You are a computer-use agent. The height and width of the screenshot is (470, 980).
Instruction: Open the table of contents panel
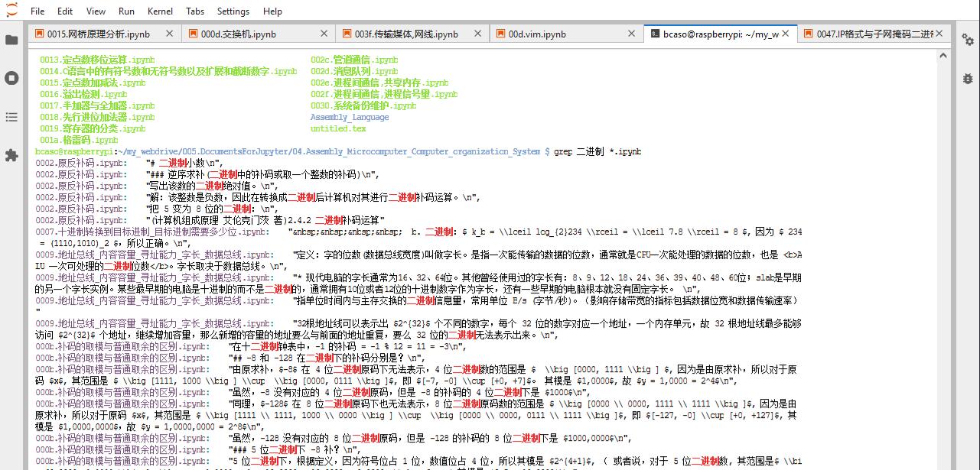coord(11,117)
